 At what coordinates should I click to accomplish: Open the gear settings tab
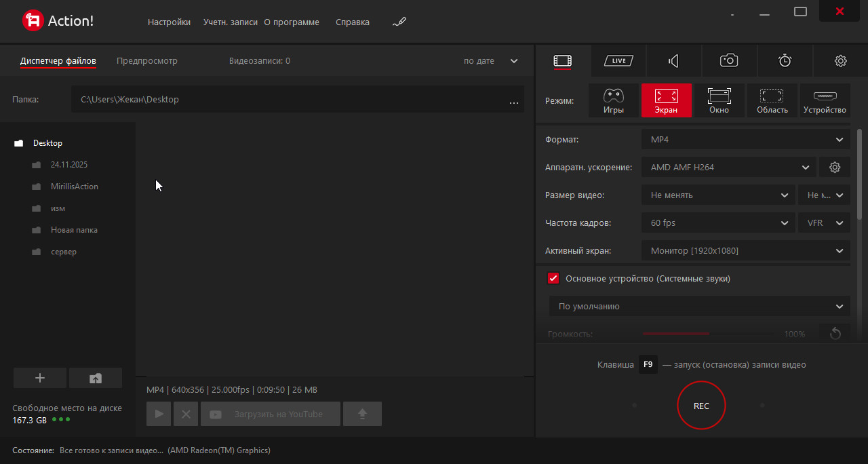[840, 61]
